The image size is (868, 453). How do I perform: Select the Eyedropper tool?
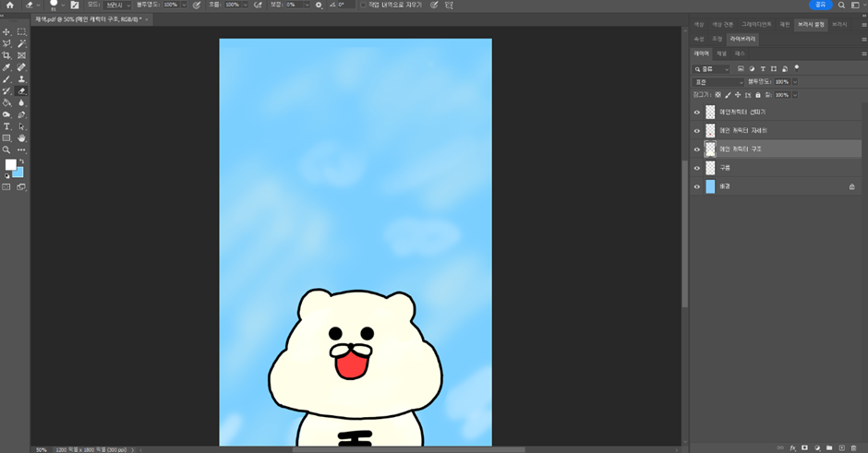6,67
